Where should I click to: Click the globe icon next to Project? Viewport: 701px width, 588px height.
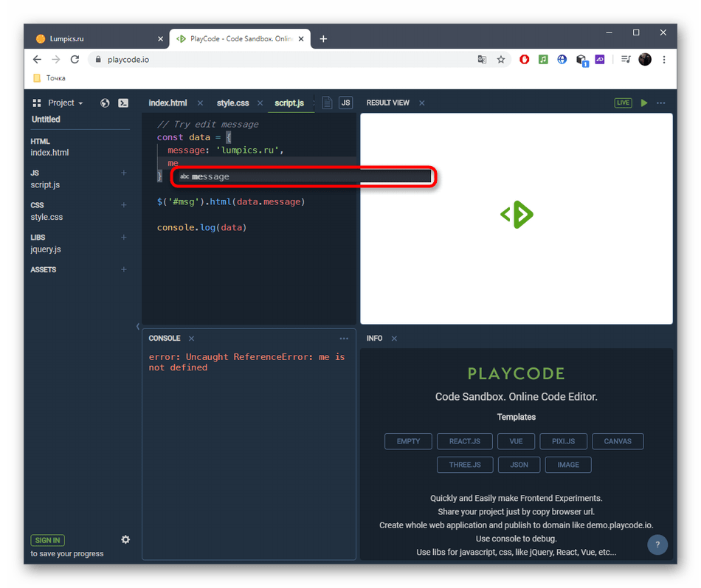(105, 103)
